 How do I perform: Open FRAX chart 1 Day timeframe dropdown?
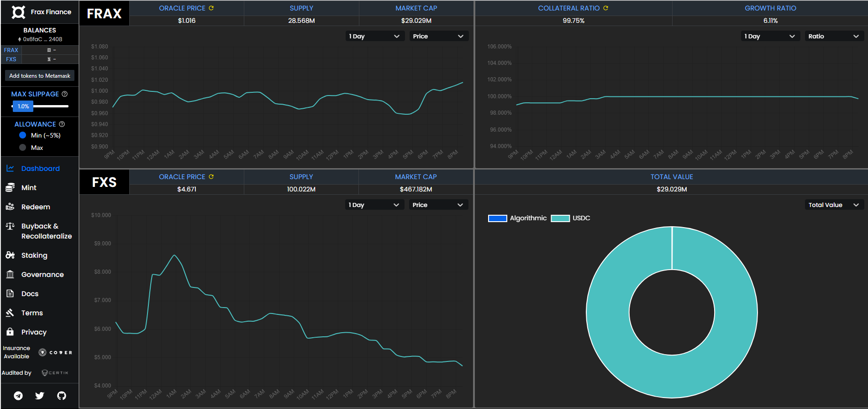click(x=375, y=36)
